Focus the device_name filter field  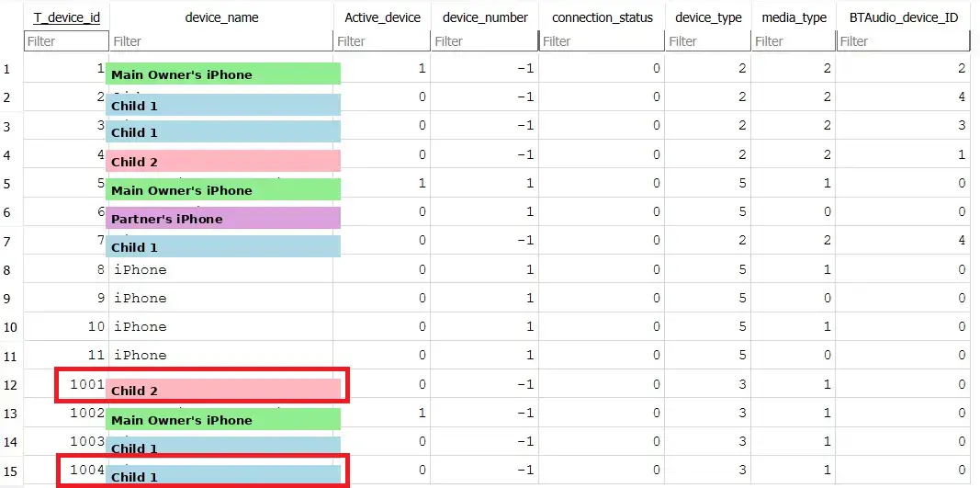[x=221, y=41]
